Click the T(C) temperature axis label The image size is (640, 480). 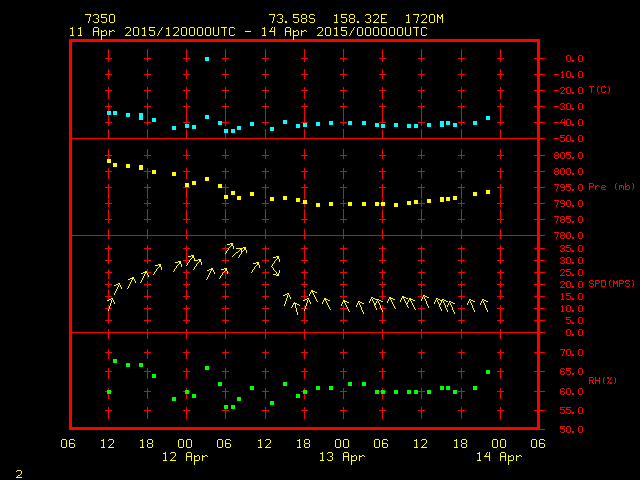tap(599, 90)
